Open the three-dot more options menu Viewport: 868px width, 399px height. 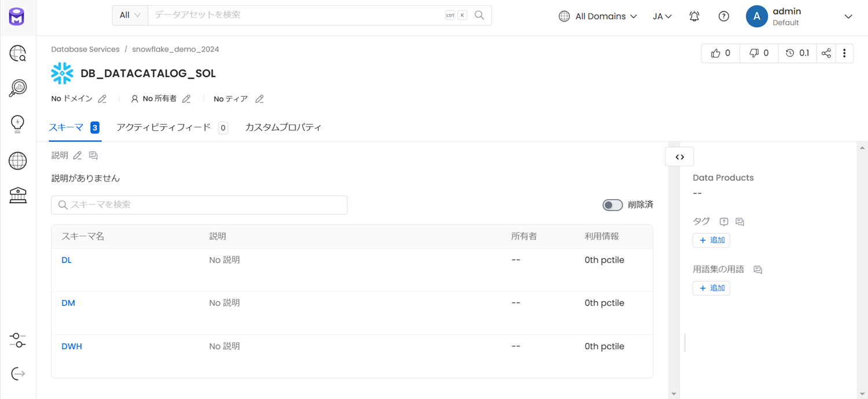coord(844,53)
